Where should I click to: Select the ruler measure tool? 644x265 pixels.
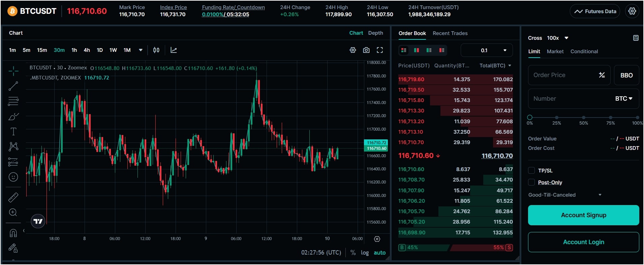pyautogui.click(x=13, y=197)
